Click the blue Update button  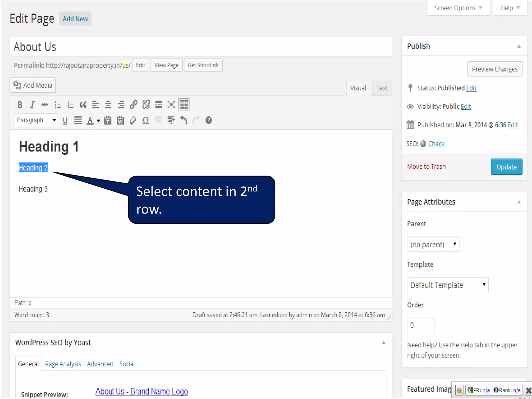pos(507,167)
